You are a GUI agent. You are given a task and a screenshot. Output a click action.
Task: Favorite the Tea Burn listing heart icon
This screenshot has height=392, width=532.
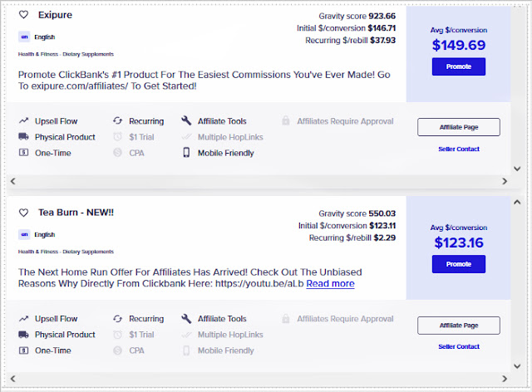(x=23, y=213)
